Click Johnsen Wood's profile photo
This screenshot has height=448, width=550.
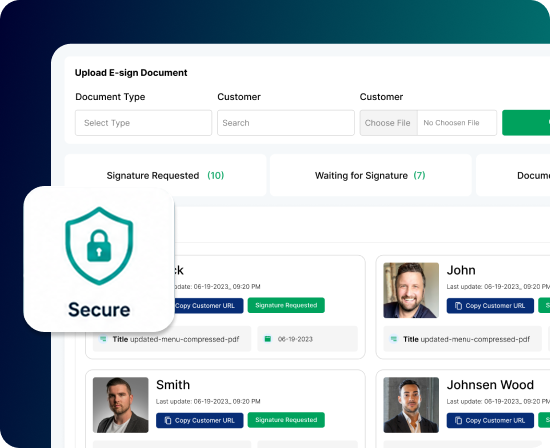[411, 405]
